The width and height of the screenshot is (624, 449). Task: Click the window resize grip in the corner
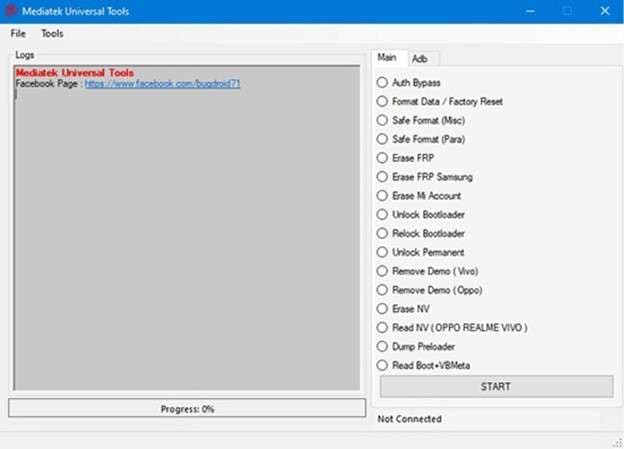pos(618,443)
